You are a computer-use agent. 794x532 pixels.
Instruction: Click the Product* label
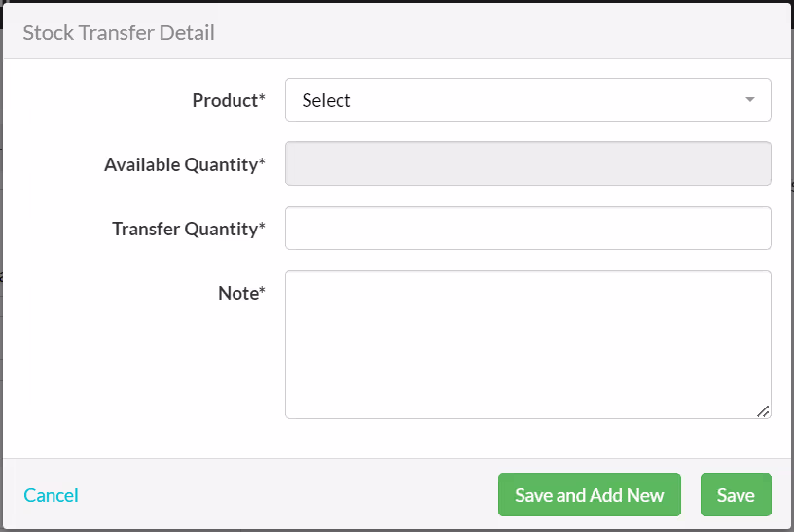click(229, 100)
